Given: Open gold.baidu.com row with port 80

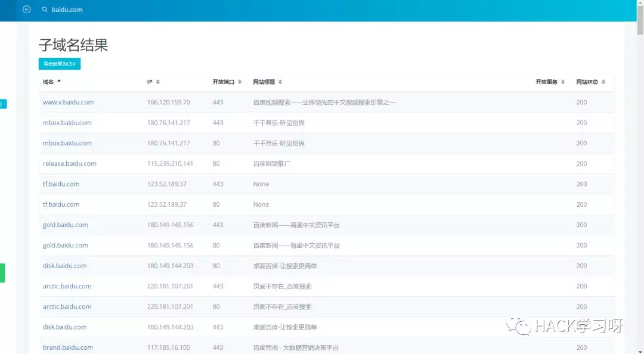Looking at the screenshot, I should click(66, 245).
